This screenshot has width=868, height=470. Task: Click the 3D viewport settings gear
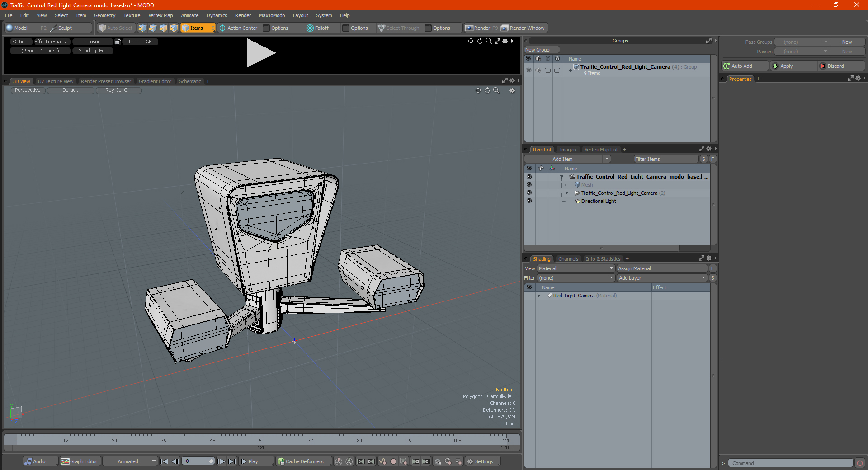pyautogui.click(x=512, y=90)
